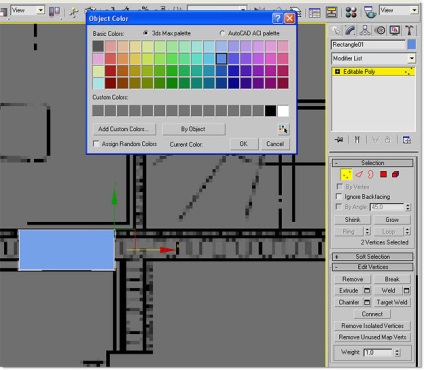Click the Render teapot icon in toolbar
Screen dimensions: 424x370
click(370, 12)
